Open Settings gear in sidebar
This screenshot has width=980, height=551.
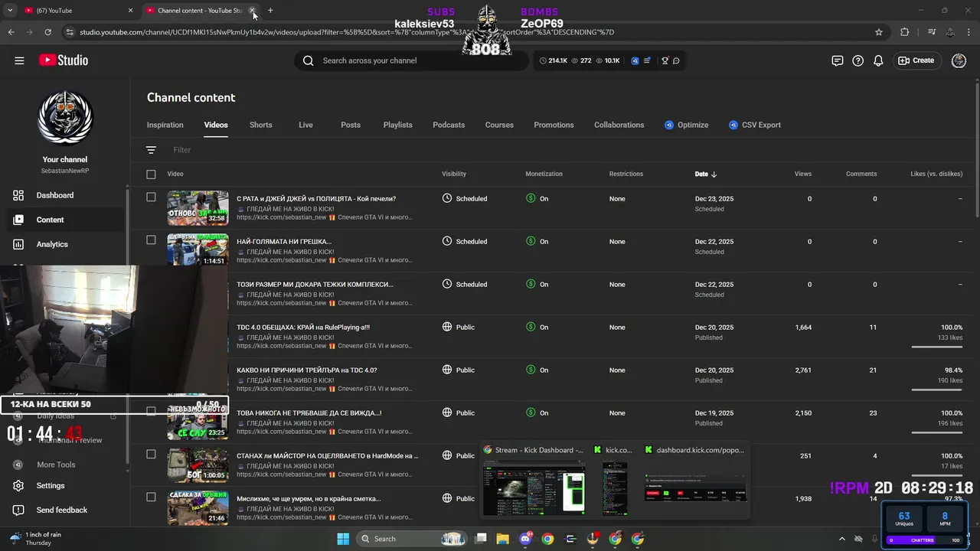click(18, 486)
